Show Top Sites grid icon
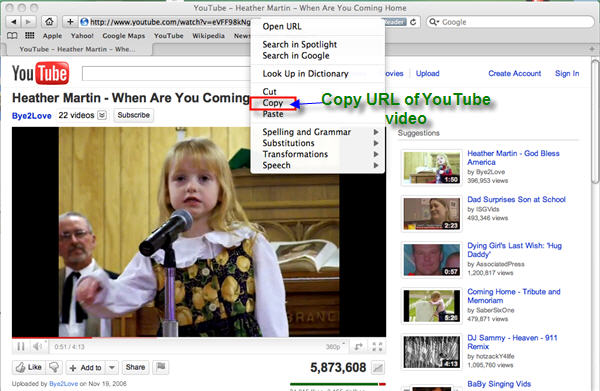The image size is (600, 391). (x=29, y=36)
